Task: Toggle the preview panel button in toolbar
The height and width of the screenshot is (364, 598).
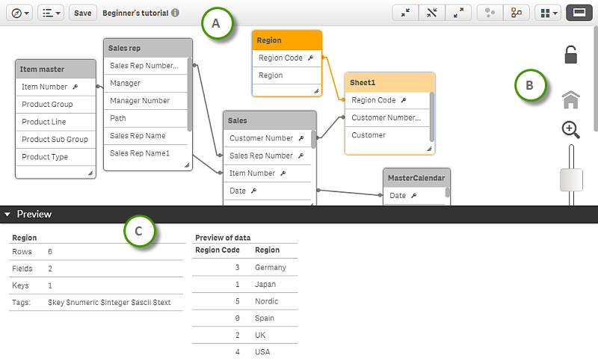Action: coord(578,13)
